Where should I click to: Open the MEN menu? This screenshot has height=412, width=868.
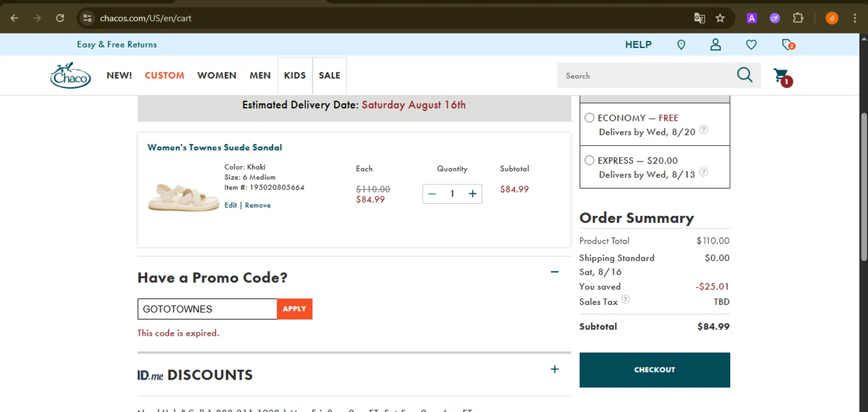pyautogui.click(x=260, y=75)
